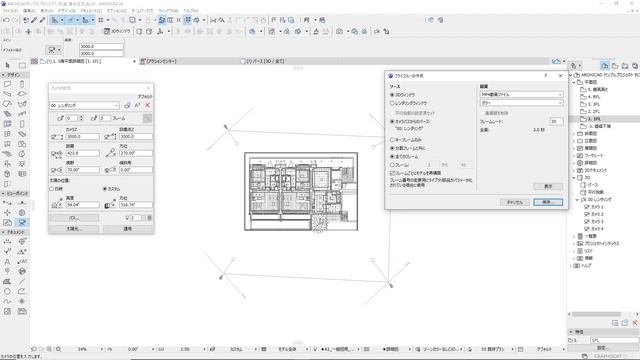Collapse the 00 Rendering camera path node
The width and height of the screenshot is (640, 360).
[x=577, y=200]
